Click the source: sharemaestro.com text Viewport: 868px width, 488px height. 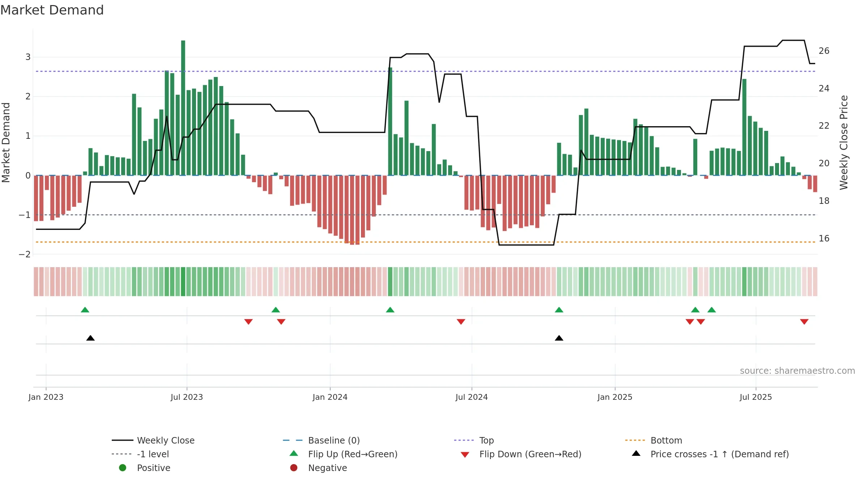pyautogui.click(x=797, y=371)
